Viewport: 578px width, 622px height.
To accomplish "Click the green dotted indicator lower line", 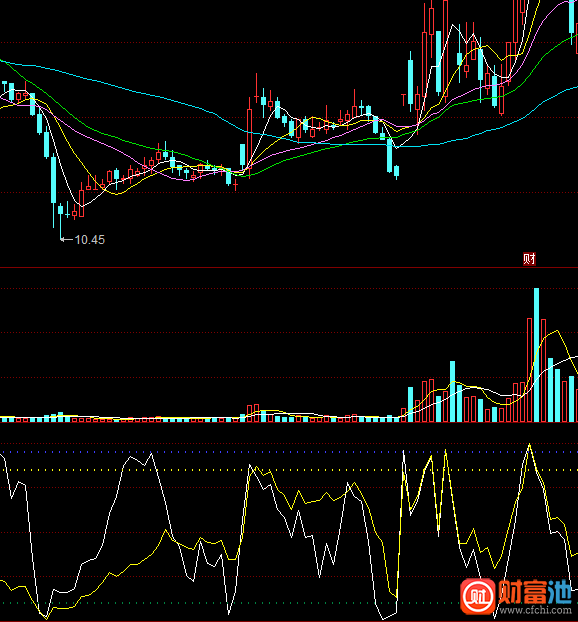I will (x=289, y=603).
